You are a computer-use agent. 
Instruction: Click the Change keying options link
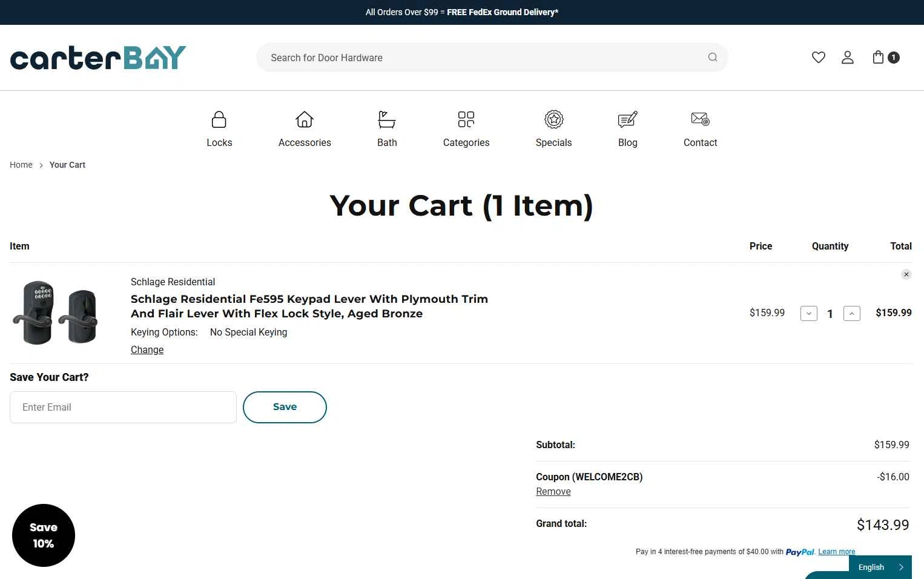click(147, 349)
